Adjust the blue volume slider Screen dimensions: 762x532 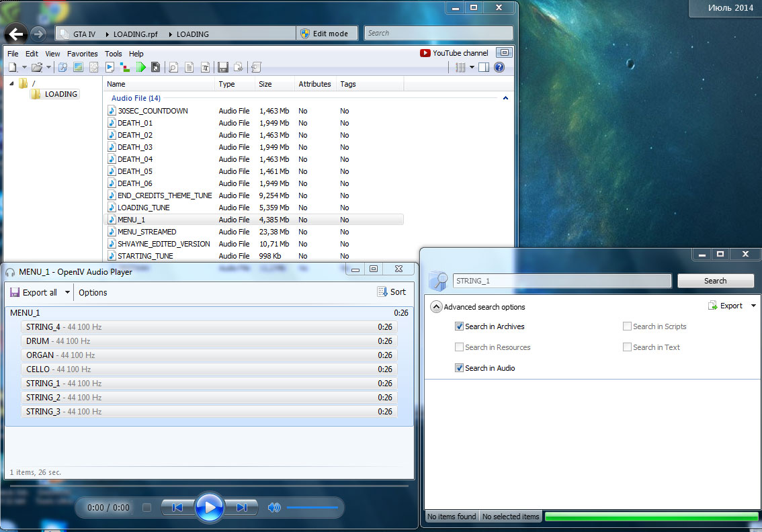click(x=312, y=508)
